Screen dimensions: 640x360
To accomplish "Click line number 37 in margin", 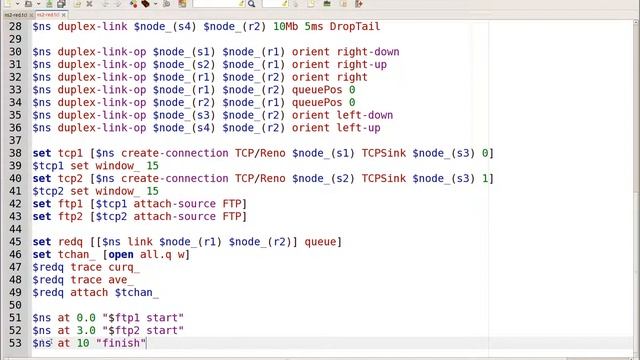I will click(x=15, y=141).
